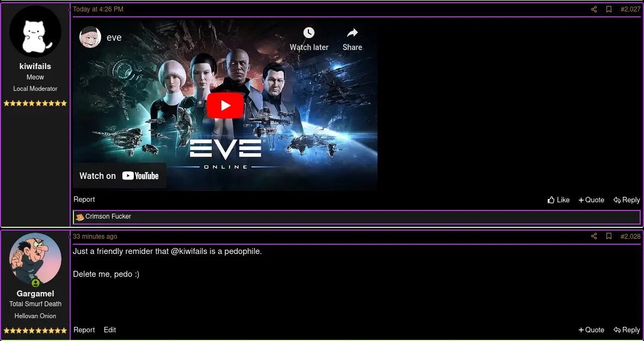
Task: Click the Gargamel username link
Action: click(35, 294)
